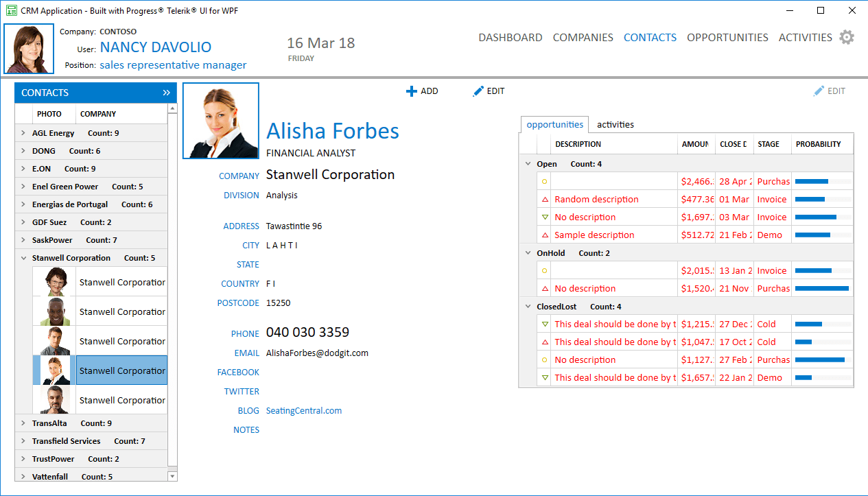Screen dimensions: 868x496
Task: Click red triangle icon for Random description
Action: pyautogui.click(x=545, y=200)
